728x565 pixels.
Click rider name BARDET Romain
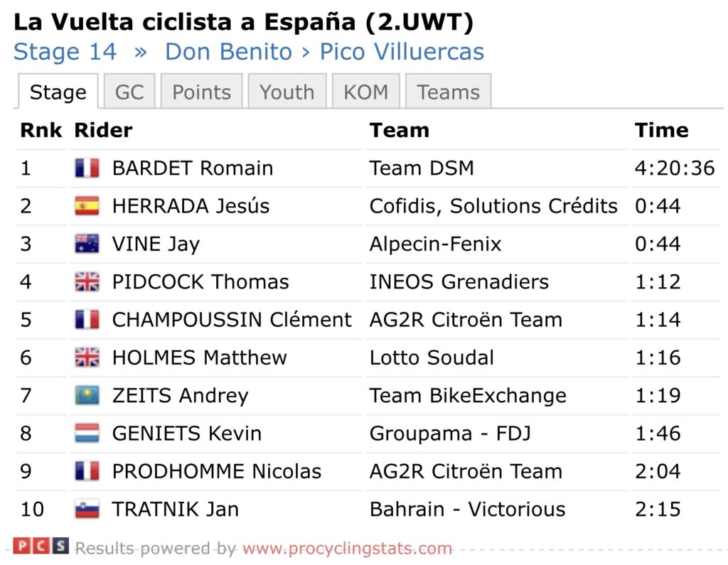point(193,168)
